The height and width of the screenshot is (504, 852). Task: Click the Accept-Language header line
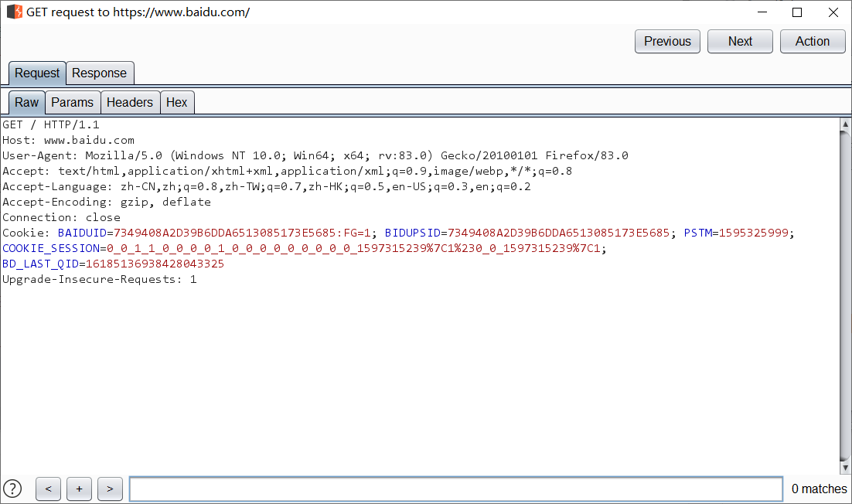coord(266,187)
